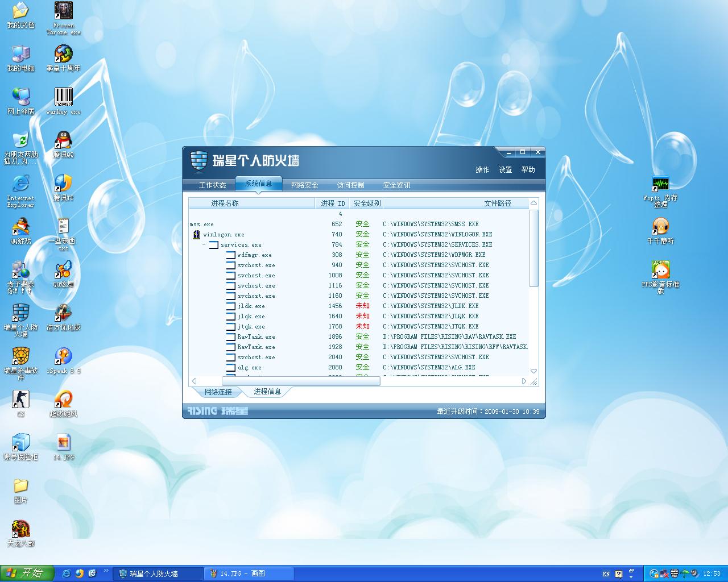Switch to the 安全资讯 tab
Image resolution: width=728 pixels, height=582 pixels.
coord(396,185)
